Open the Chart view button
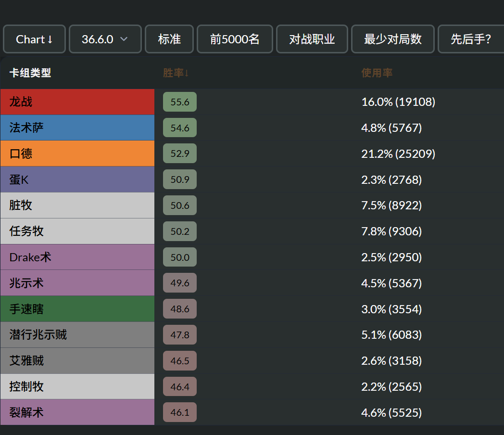The width and height of the screenshot is (504, 435). click(35, 39)
